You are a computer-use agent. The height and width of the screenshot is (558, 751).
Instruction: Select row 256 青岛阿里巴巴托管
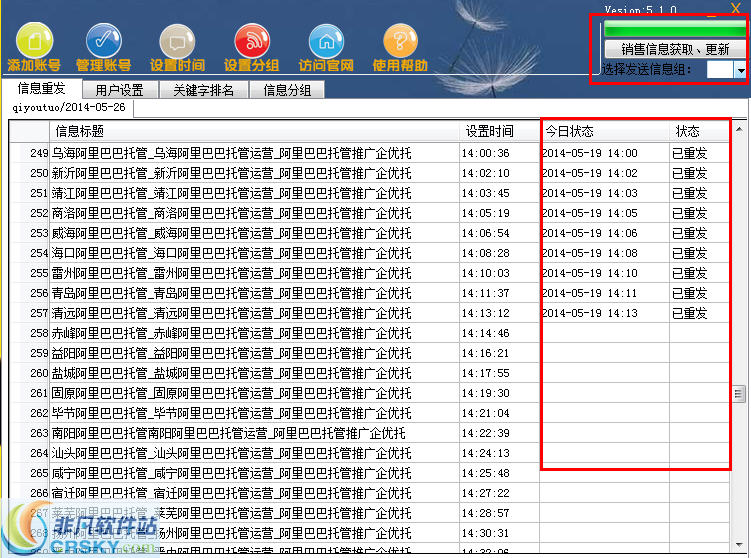(369, 293)
